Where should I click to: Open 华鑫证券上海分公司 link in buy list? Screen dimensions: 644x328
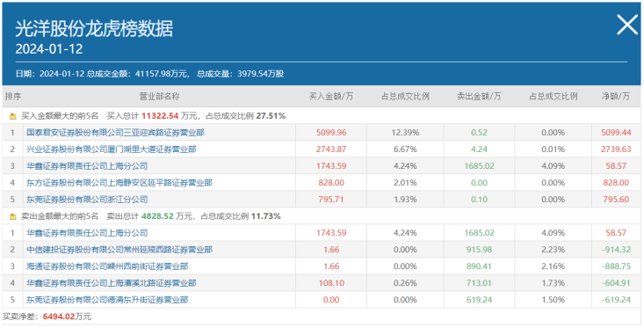tap(87, 166)
